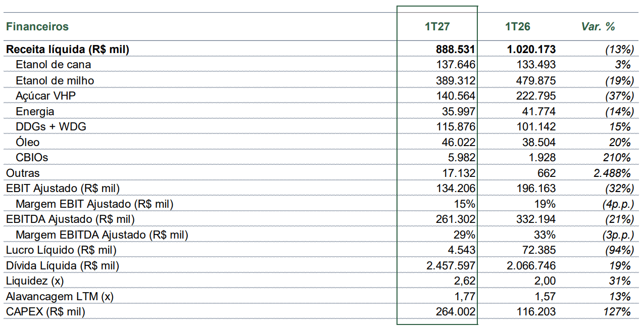644x326 pixels.
Task: Click the 'Lucro Líquido (R$ mil)' row label
Action: (x=61, y=250)
